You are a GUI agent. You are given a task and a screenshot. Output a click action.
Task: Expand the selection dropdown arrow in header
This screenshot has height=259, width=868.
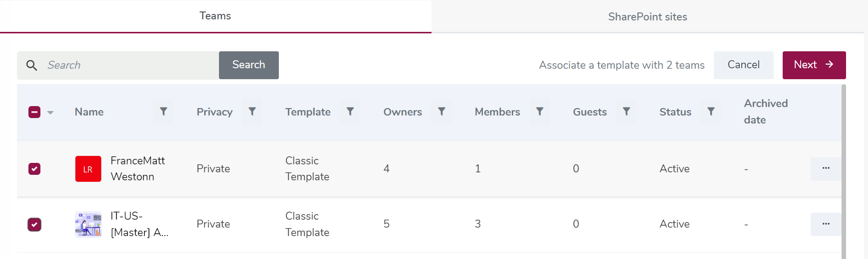pos(50,113)
